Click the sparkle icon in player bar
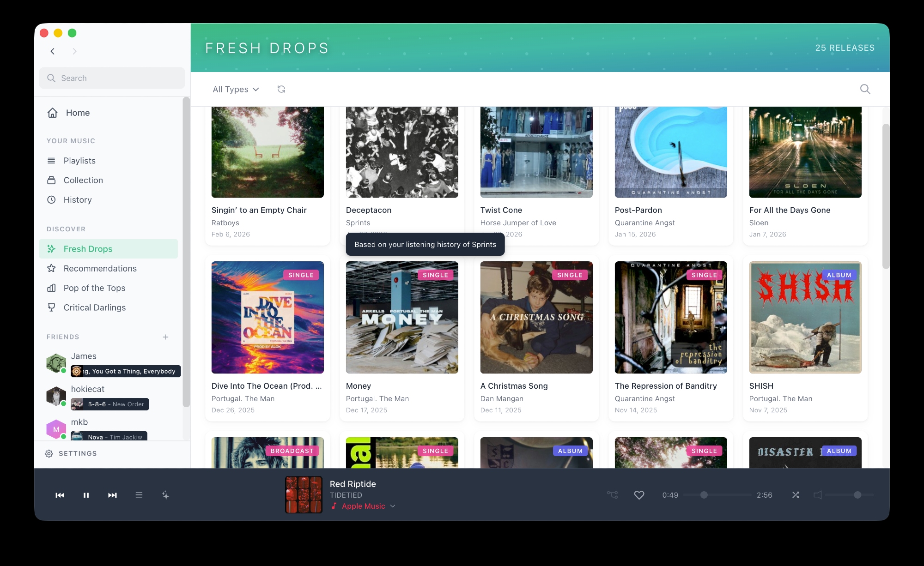 tap(165, 495)
